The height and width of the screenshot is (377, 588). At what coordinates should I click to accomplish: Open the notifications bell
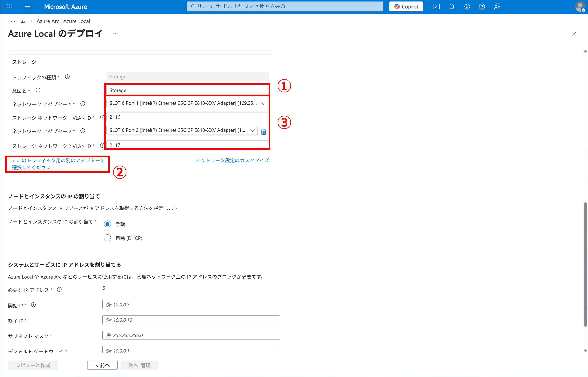click(452, 7)
